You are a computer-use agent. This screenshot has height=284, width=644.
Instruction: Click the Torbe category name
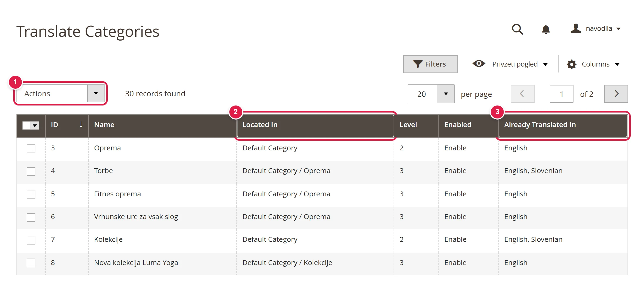103,171
